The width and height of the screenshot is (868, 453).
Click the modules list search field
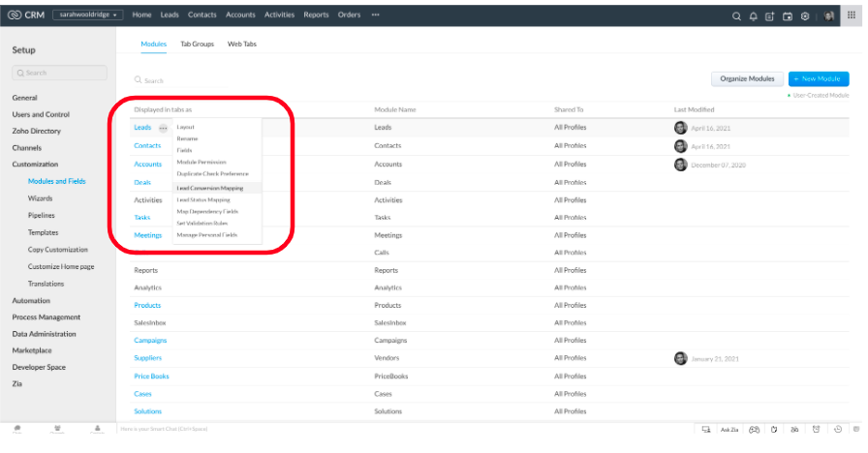[x=180, y=80]
